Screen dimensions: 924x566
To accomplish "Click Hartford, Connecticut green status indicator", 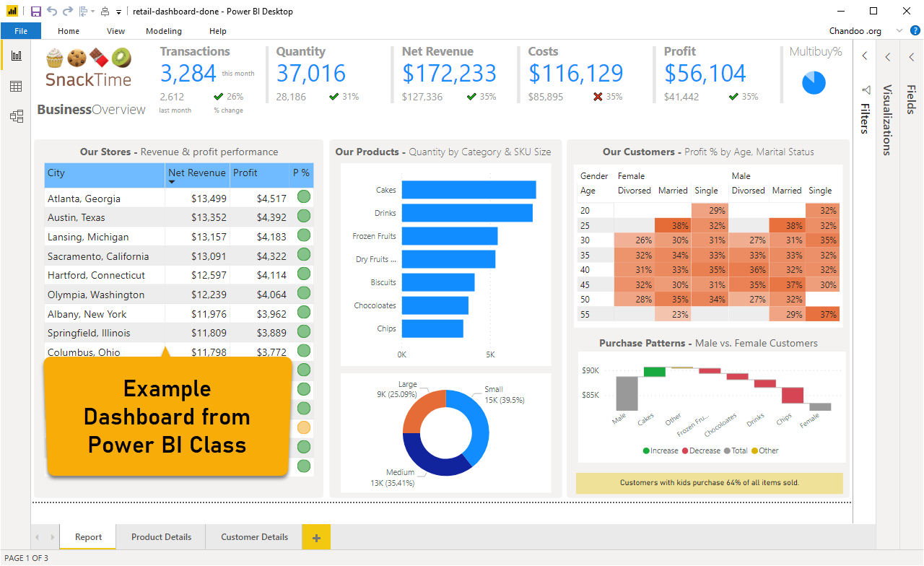I will tap(304, 274).
